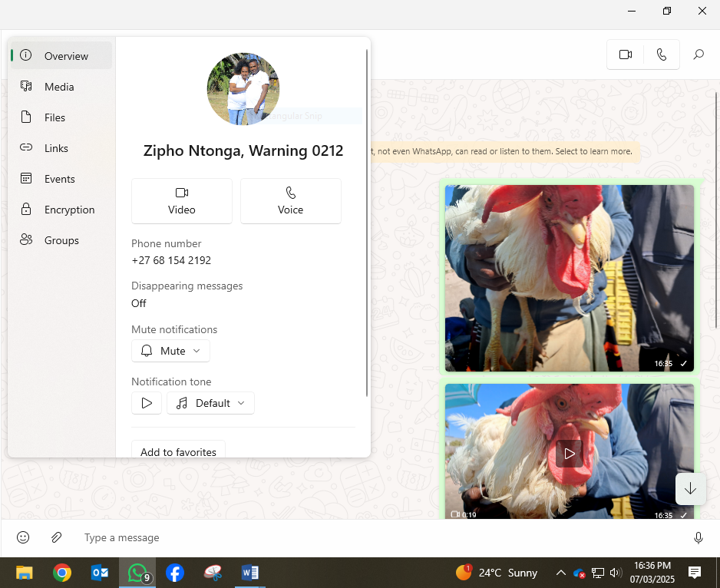
Task: Click the video call icon in chat header
Action: [x=626, y=55]
